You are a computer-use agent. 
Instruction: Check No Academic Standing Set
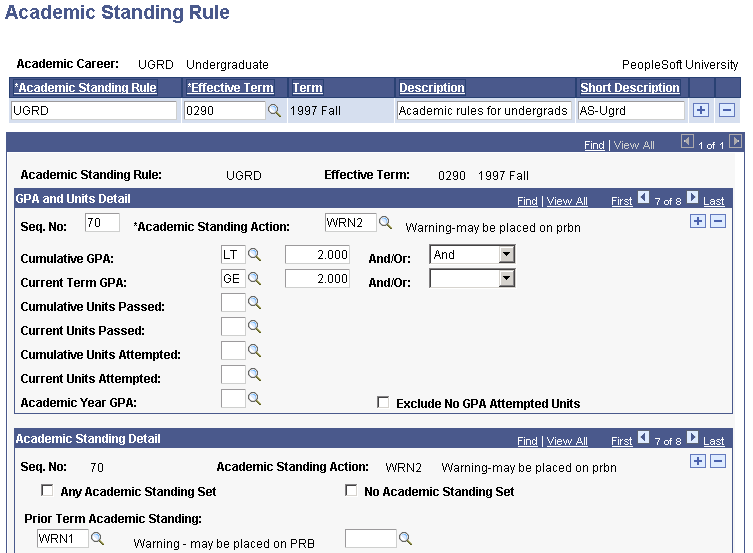tap(351, 490)
